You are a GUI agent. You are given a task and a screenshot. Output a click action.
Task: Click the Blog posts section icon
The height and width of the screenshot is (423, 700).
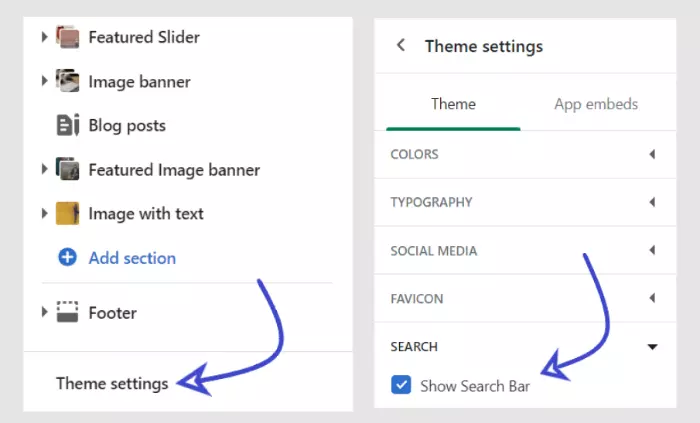[x=68, y=125]
